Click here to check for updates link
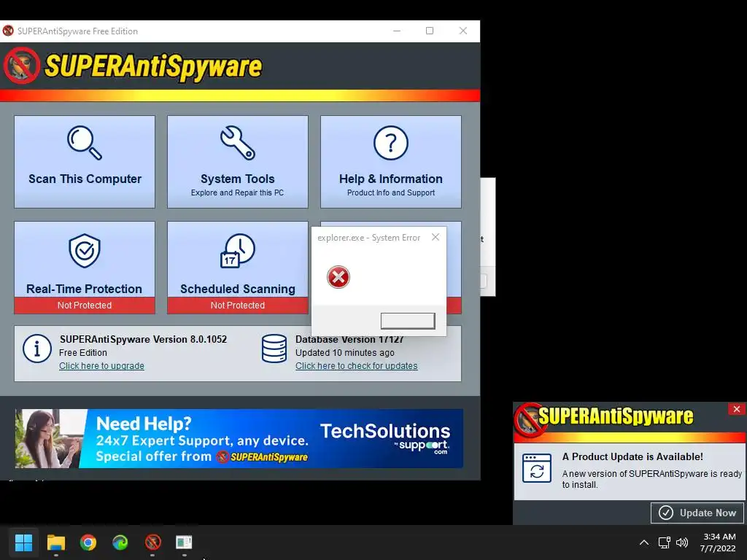 (x=356, y=366)
